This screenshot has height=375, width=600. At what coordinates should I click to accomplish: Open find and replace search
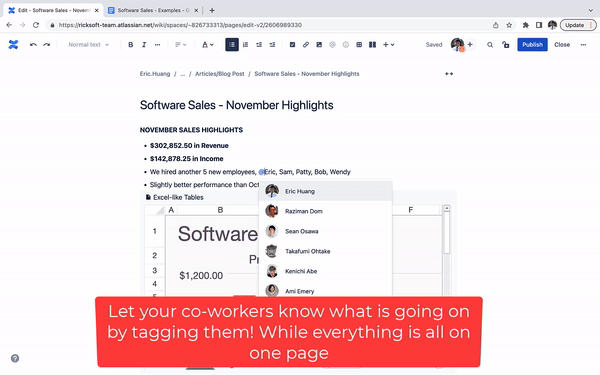coord(490,45)
